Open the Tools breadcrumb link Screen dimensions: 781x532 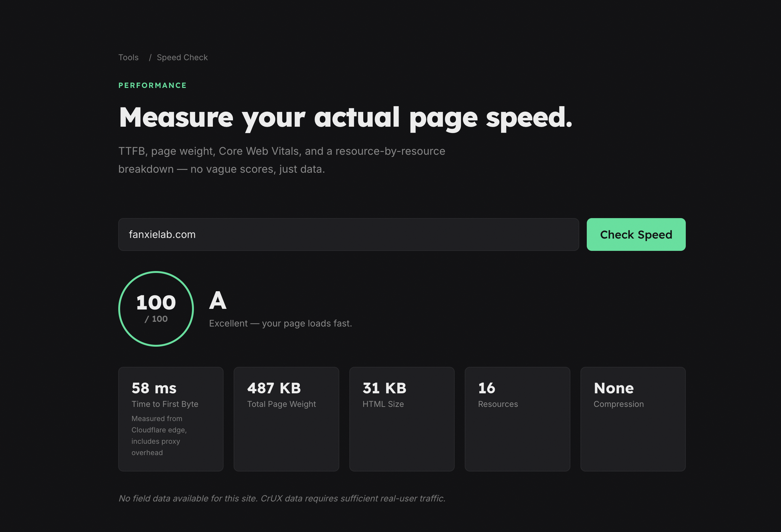tap(128, 57)
